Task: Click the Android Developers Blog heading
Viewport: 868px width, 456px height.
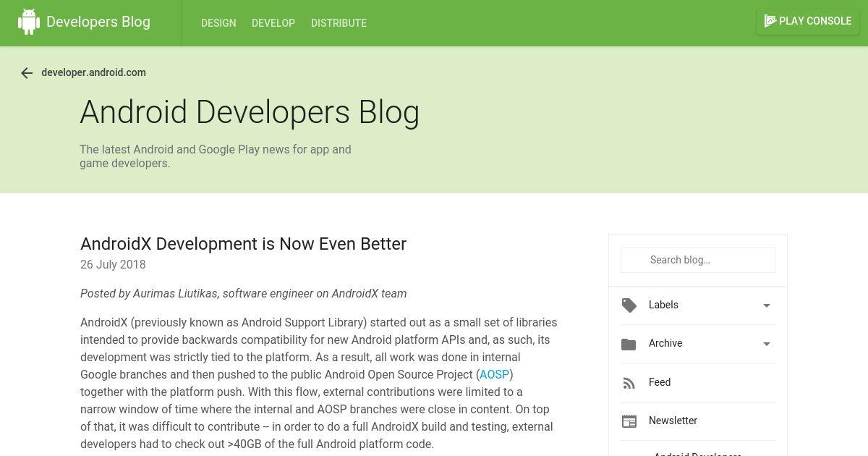Action: click(x=250, y=112)
